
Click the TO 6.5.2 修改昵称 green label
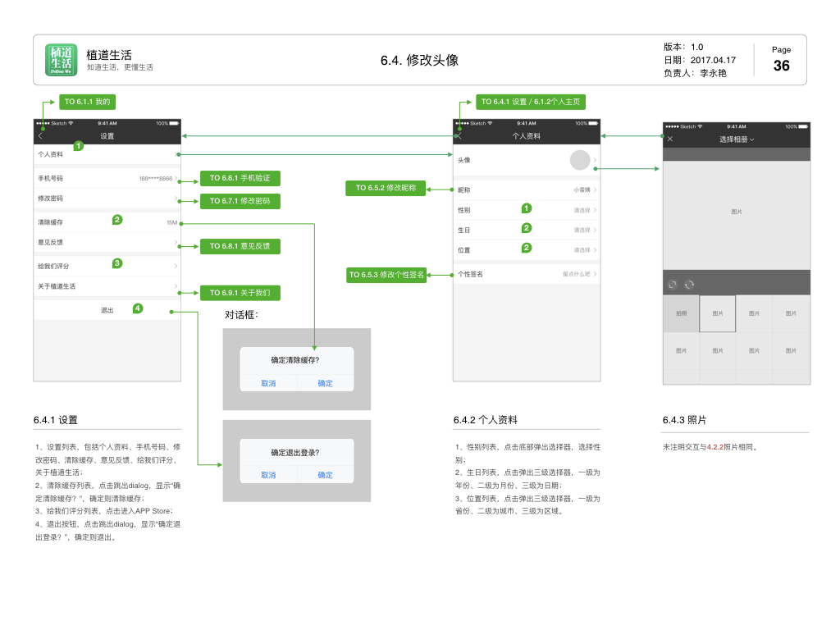(x=386, y=188)
